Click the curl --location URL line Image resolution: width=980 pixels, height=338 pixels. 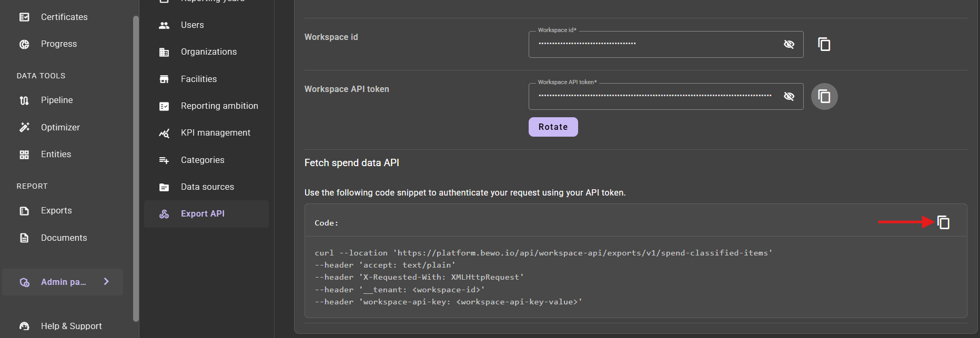pos(543,253)
